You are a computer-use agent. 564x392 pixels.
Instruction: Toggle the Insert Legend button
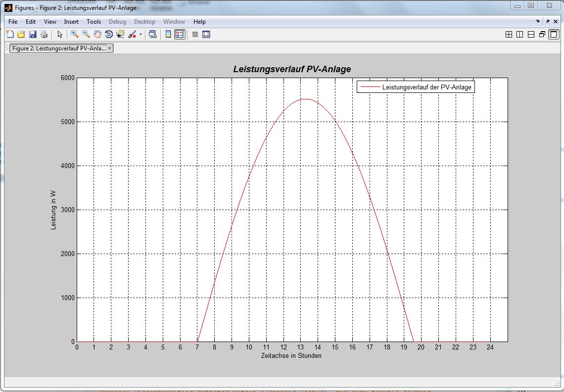point(180,34)
